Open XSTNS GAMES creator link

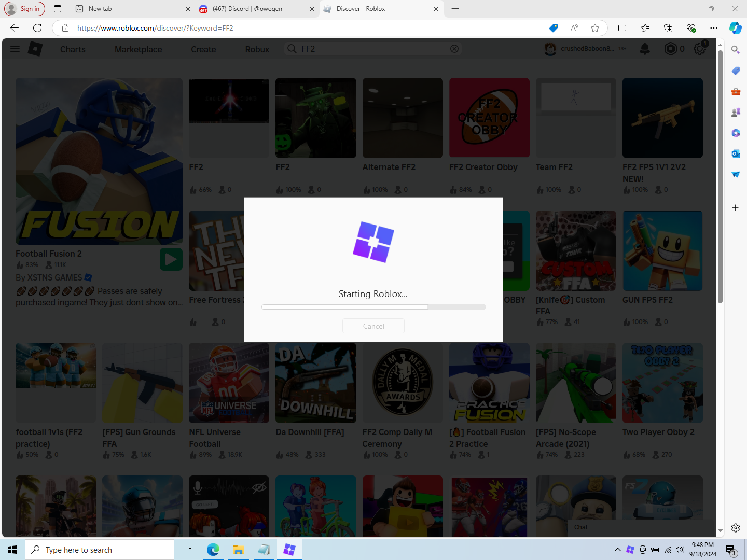(54, 277)
